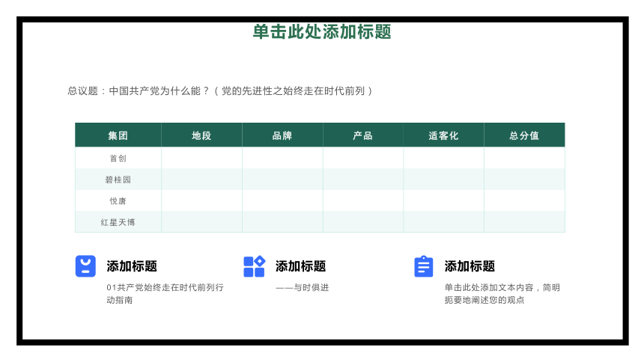Image resolution: width=644 pixels, height=362 pixels.
Task: Click the blue clipboard document icon
Action: coord(423,266)
